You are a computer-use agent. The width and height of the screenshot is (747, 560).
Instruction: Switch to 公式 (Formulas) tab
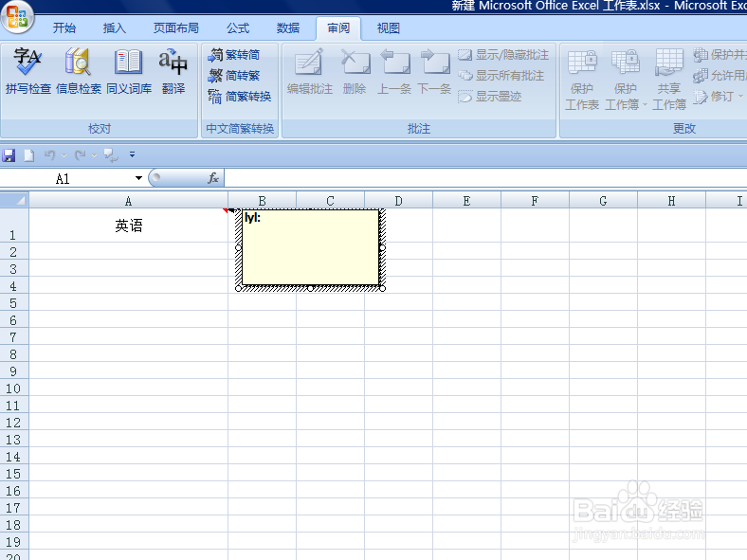point(238,28)
